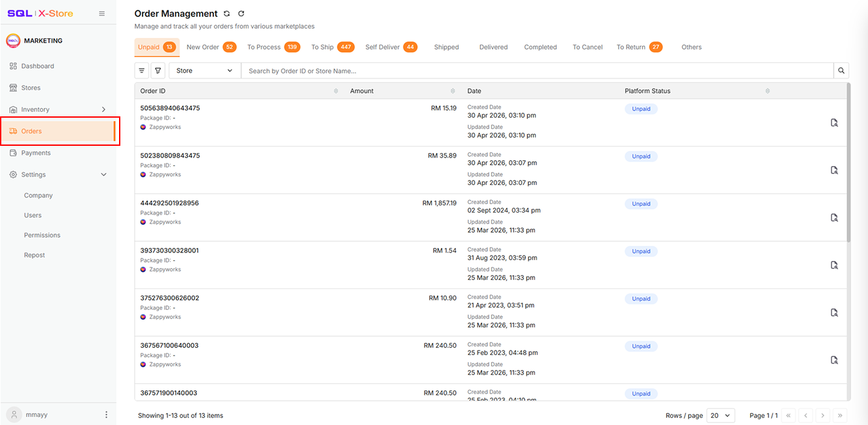Screen dimensions: 868x425
Task: Click Unpaid status badge for order 505638940643475
Action: pos(641,109)
